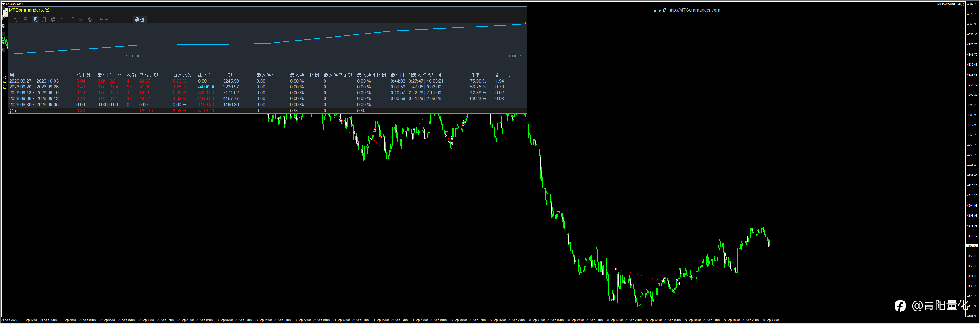Open the 月 monthly tab
Image resolution: width=980 pixels, height=324 pixels.
pos(44,20)
